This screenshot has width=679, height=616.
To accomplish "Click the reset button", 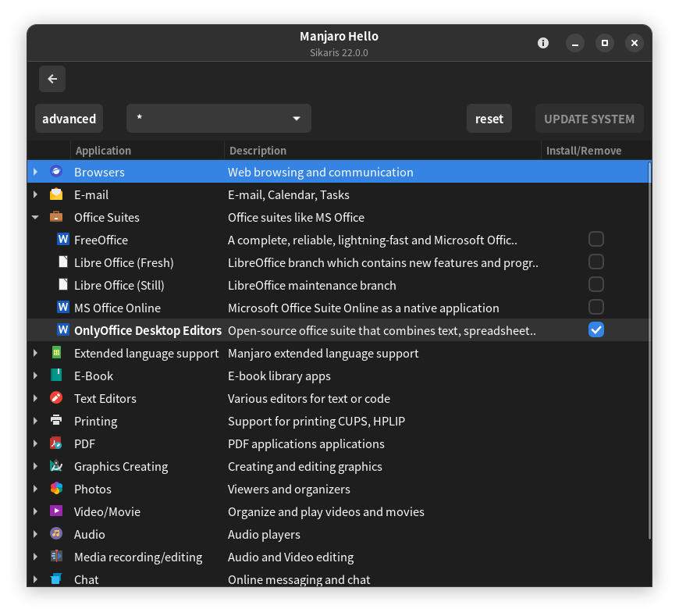I will [x=489, y=118].
